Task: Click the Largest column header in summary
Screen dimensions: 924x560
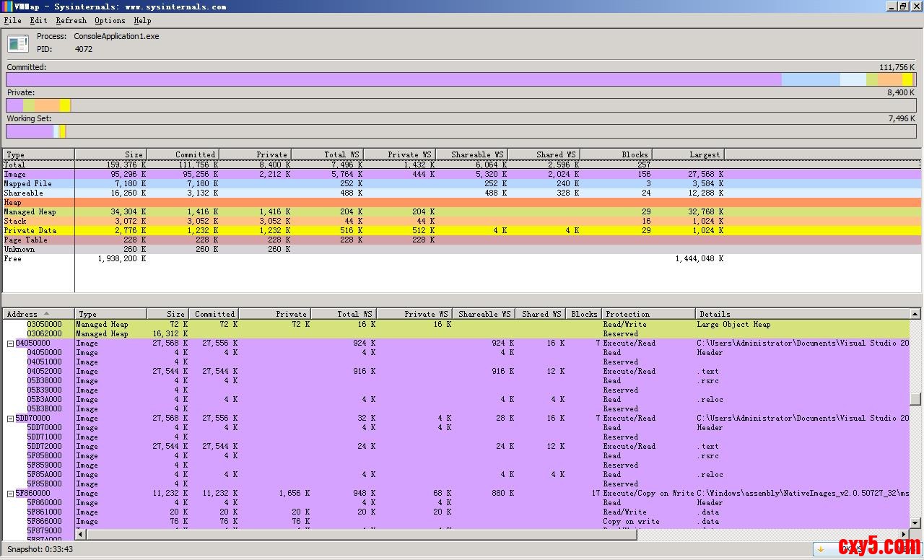Action: (688, 154)
